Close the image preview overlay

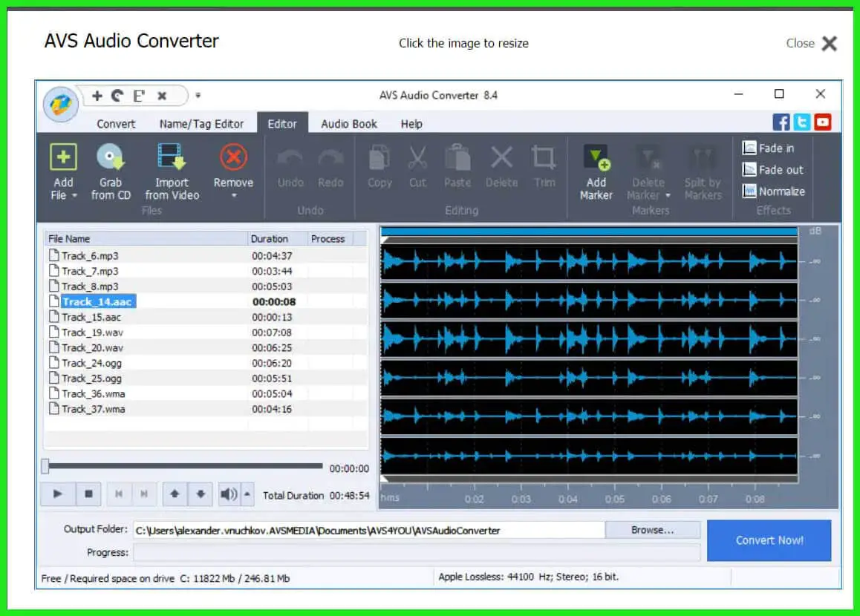812,43
